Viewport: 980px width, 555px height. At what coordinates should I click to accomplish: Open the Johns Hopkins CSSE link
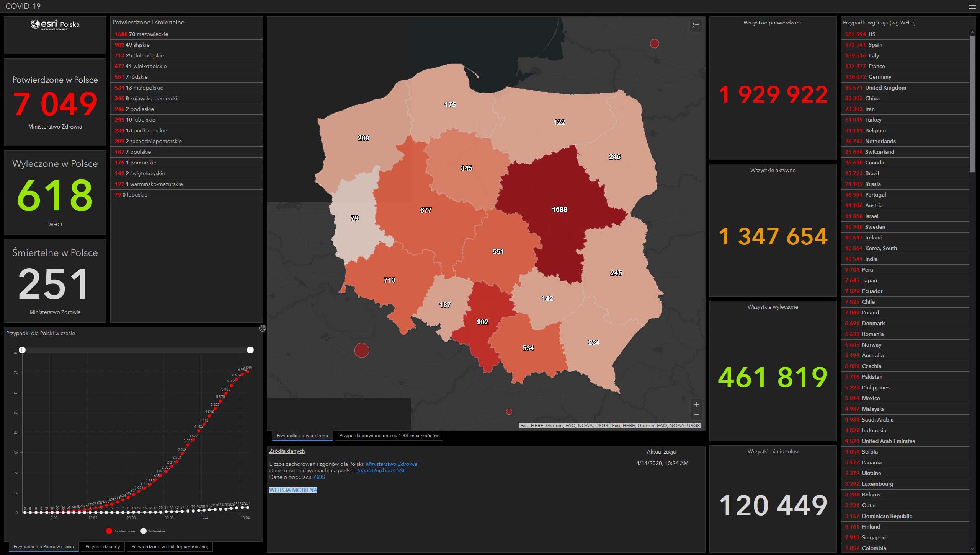[x=381, y=470]
